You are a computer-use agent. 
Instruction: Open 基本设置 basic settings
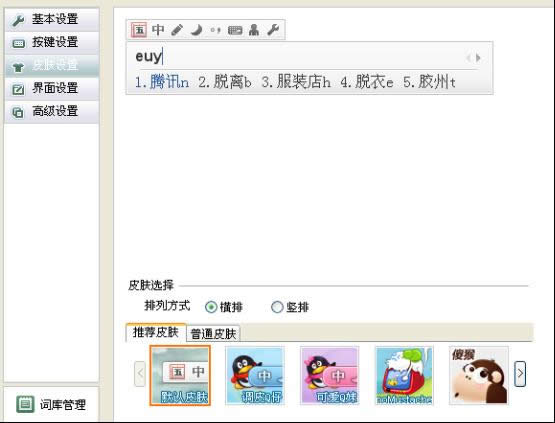click(52, 19)
